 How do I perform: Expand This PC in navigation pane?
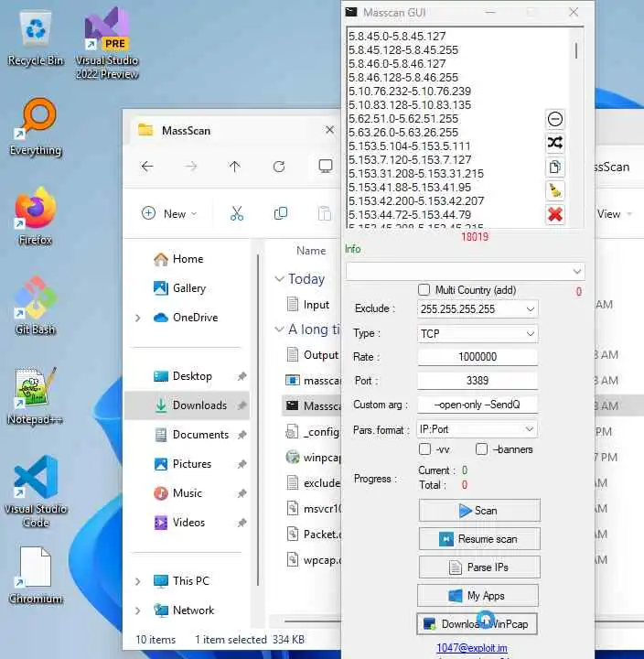point(138,581)
